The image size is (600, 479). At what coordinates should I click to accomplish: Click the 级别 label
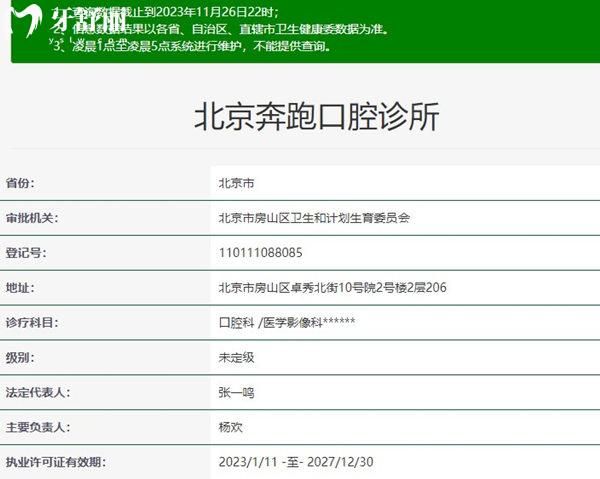(20, 358)
